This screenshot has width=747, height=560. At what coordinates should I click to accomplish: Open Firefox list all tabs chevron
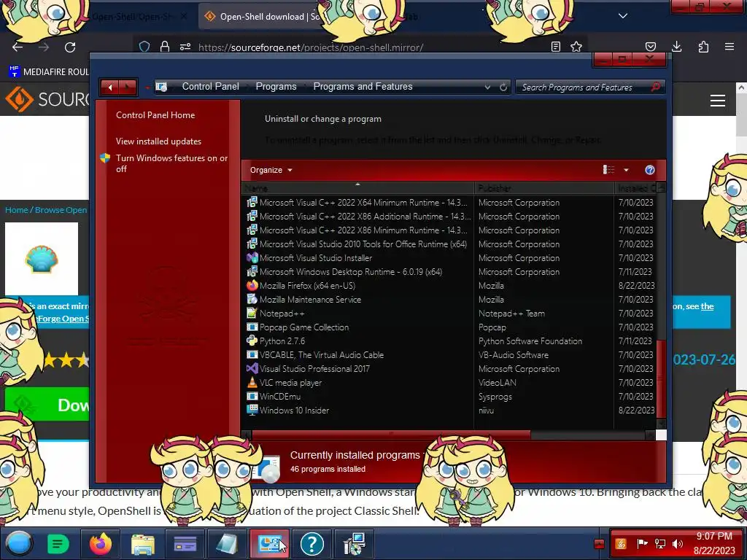coord(623,16)
